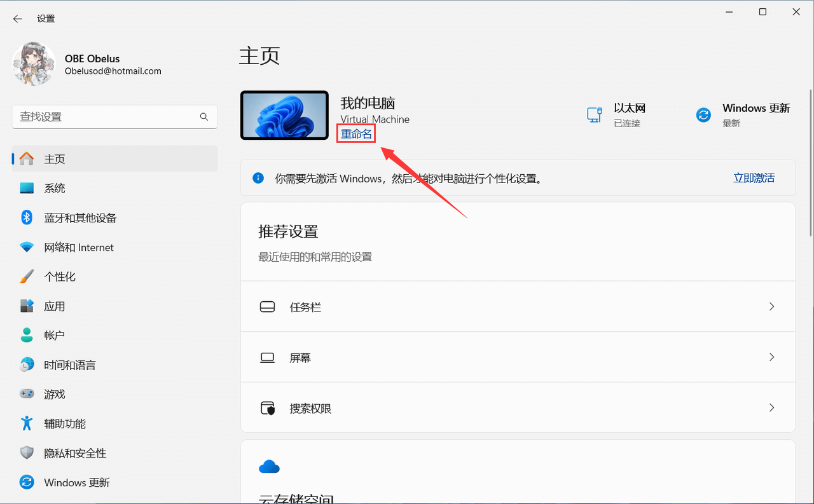Open 时间和语言 sidebar item
This screenshot has width=814, height=504.
(x=70, y=365)
